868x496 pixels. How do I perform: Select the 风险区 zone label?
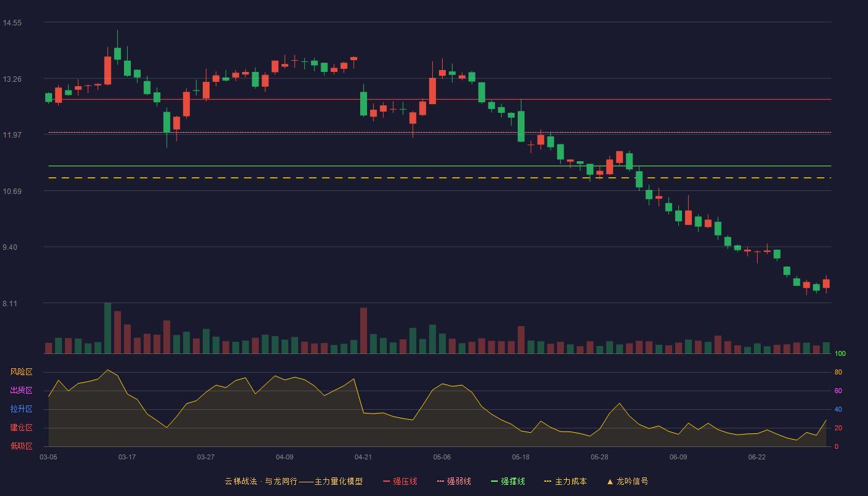[21, 372]
